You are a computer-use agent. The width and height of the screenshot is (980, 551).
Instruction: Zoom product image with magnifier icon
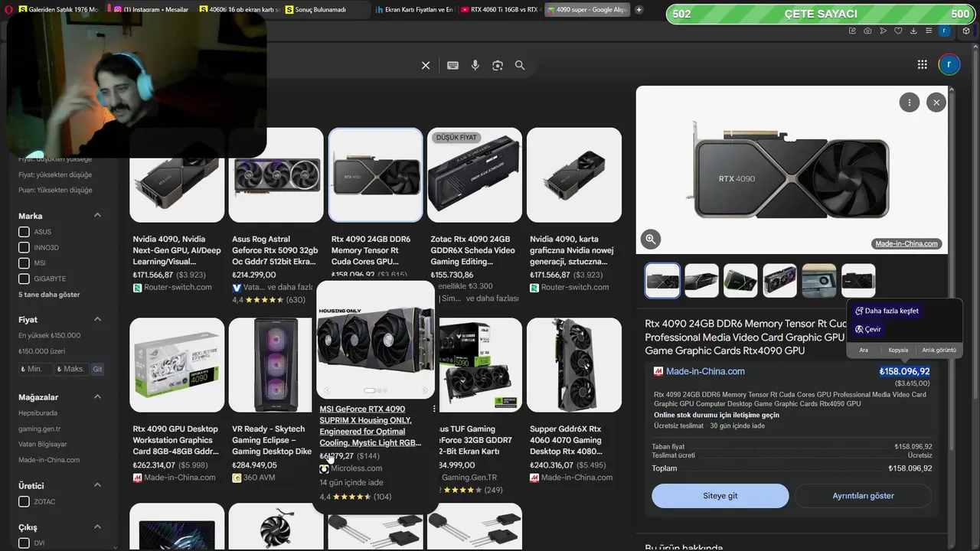click(651, 239)
